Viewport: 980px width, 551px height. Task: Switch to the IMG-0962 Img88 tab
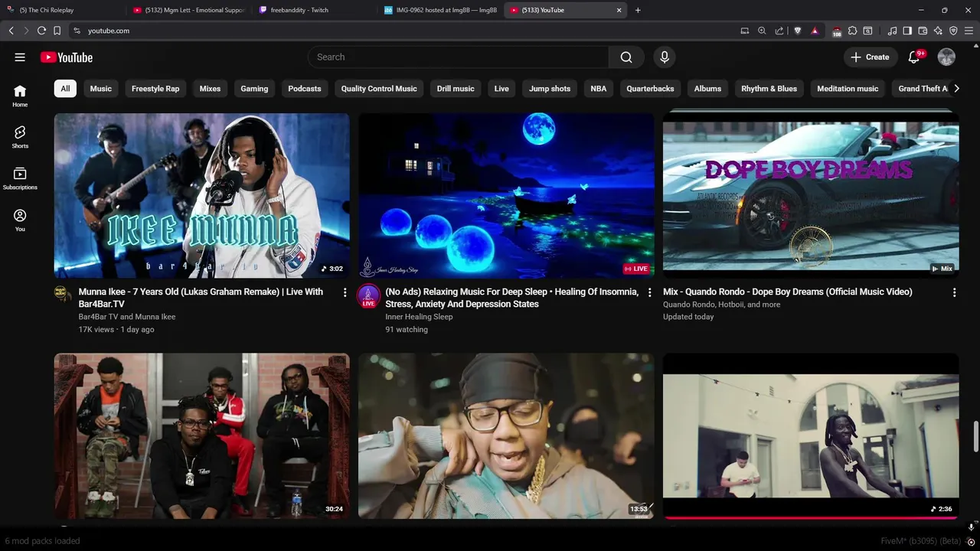coord(440,10)
